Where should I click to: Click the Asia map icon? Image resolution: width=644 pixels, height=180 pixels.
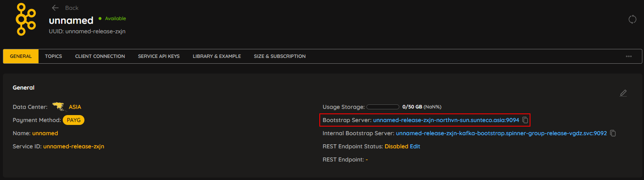click(x=59, y=107)
